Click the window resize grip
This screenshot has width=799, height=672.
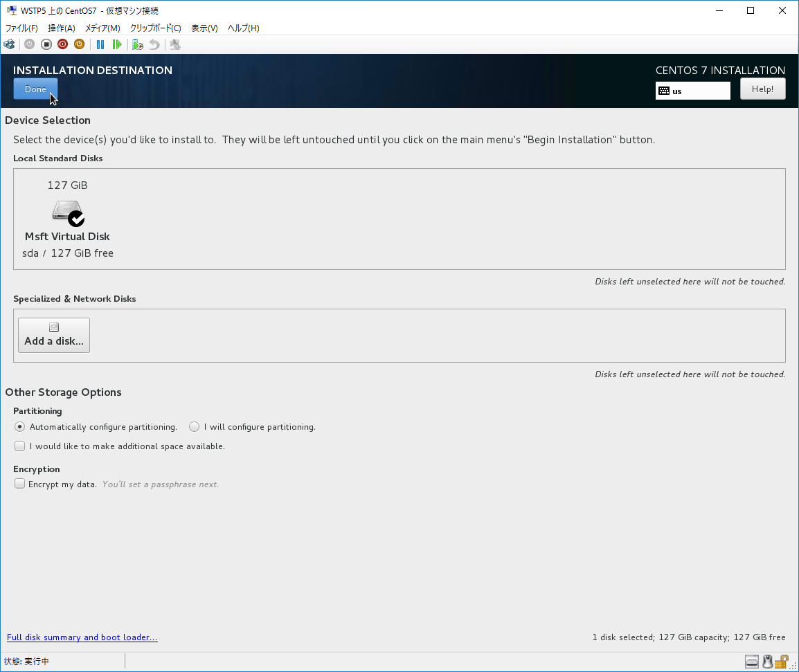pyautogui.click(x=793, y=665)
